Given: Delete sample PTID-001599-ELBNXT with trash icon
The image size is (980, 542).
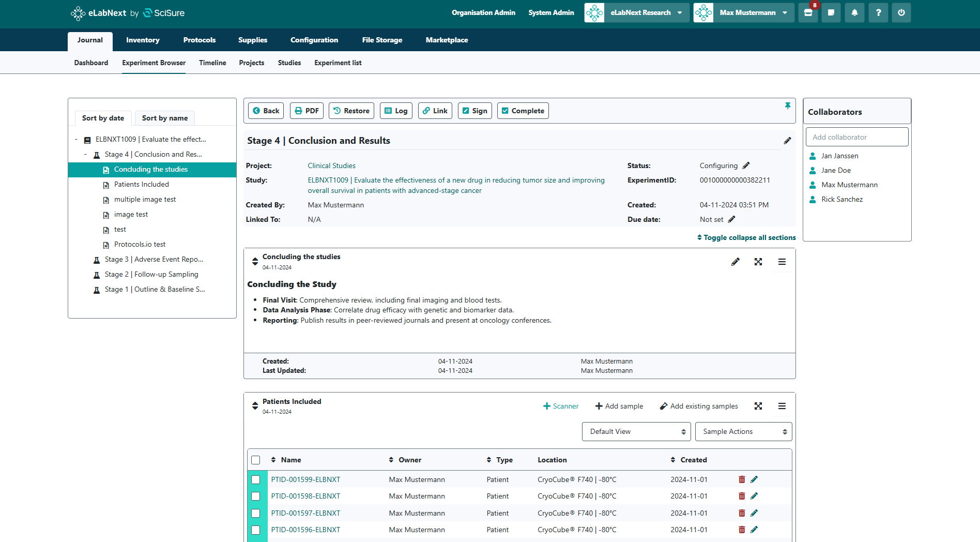Looking at the screenshot, I should (742, 479).
